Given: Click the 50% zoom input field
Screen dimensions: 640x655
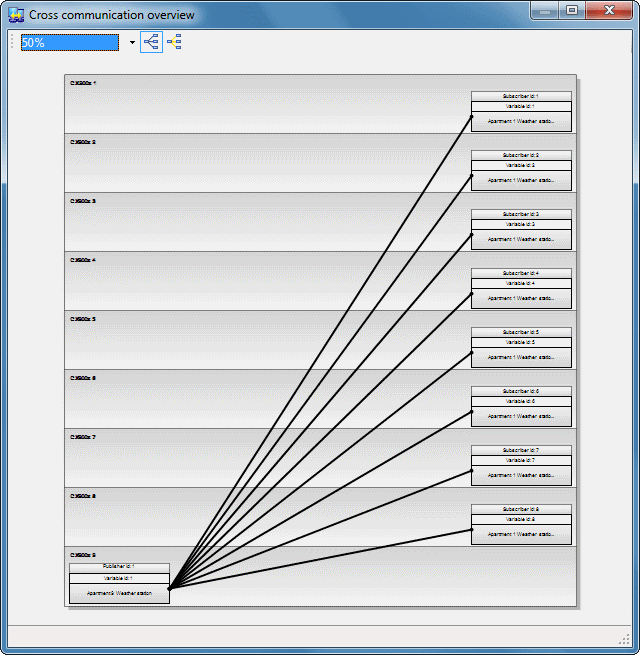Looking at the screenshot, I should click(x=70, y=43).
